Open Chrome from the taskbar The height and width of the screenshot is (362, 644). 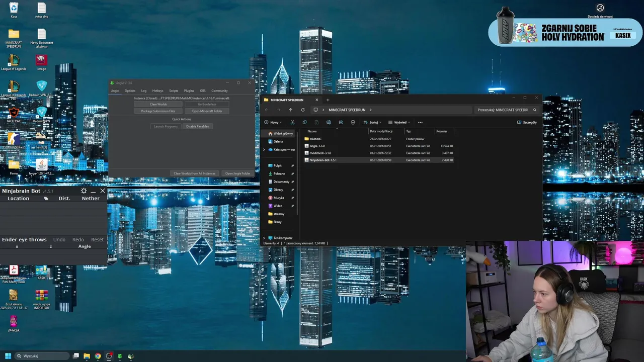click(98, 356)
